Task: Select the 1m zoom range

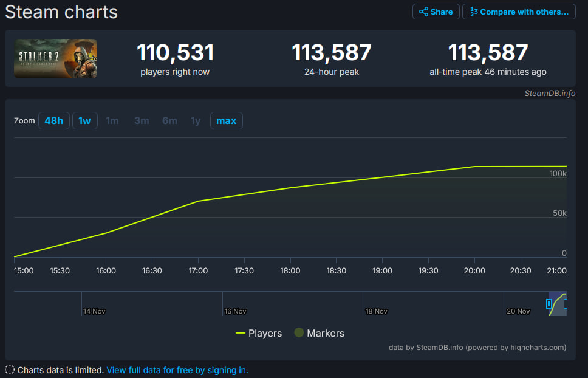Action: tap(112, 121)
